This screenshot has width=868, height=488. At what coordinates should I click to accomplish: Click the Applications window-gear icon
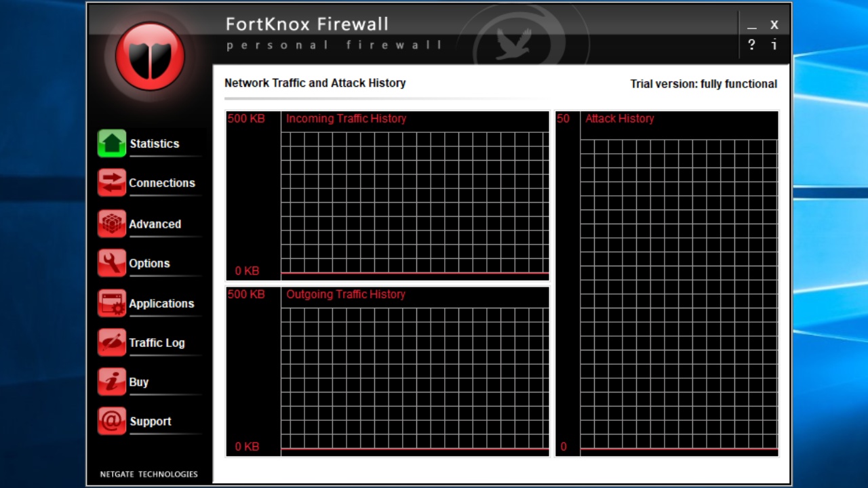pyautogui.click(x=112, y=303)
